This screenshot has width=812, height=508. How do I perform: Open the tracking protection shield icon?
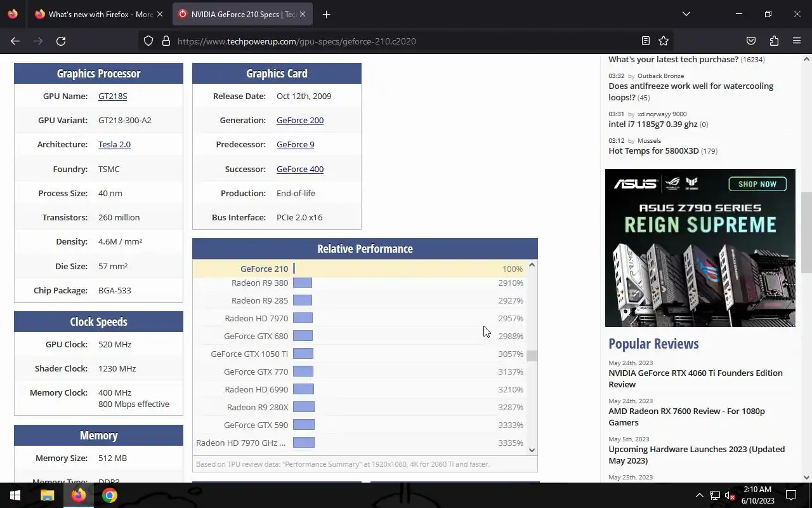pos(148,41)
